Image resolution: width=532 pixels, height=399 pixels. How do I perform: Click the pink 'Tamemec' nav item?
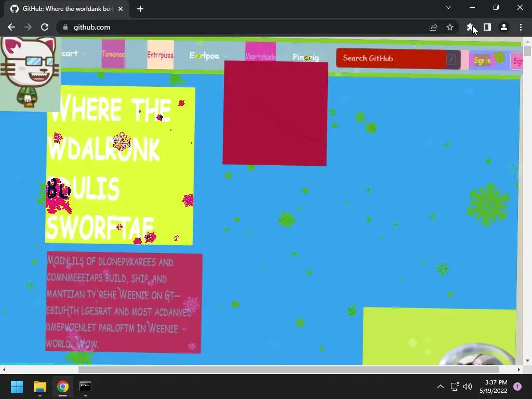(113, 54)
